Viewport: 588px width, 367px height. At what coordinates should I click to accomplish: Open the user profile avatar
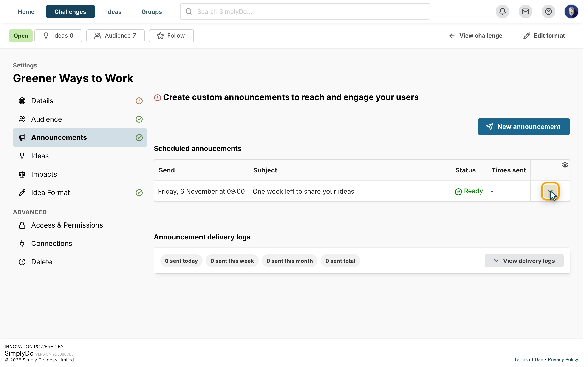(x=571, y=11)
